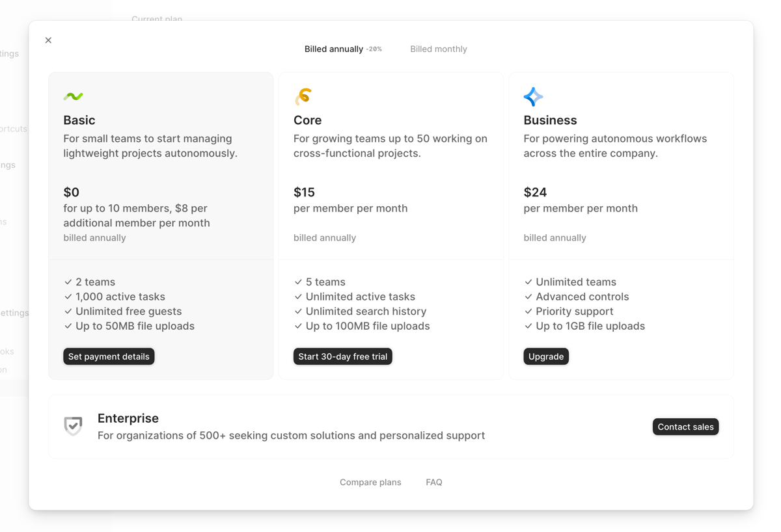Click the Basic plan green wave icon
The image size is (781, 532).
pos(74,96)
